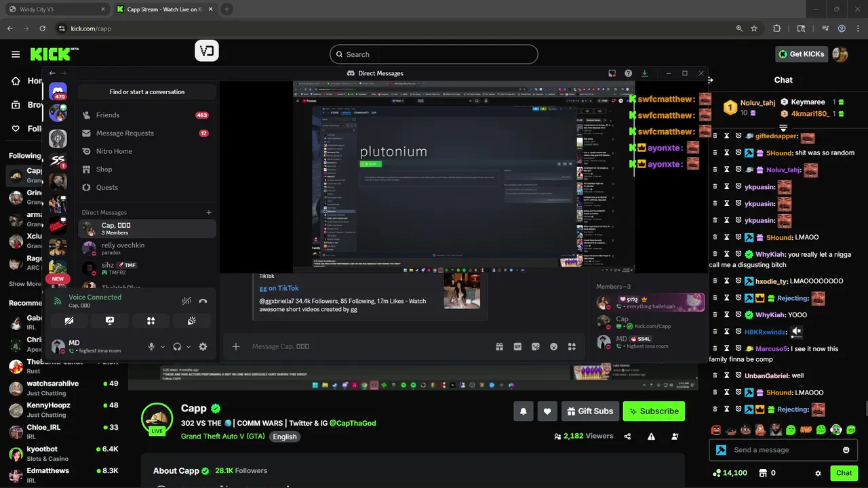This screenshot has width=868, height=488.
Task: Add attachment with message plus icon
Action: click(236, 346)
